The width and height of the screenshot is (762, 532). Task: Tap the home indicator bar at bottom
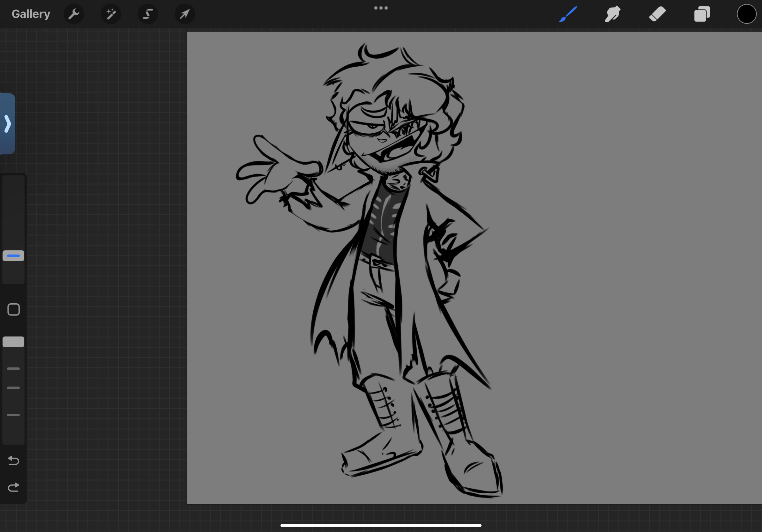click(x=381, y=525)
